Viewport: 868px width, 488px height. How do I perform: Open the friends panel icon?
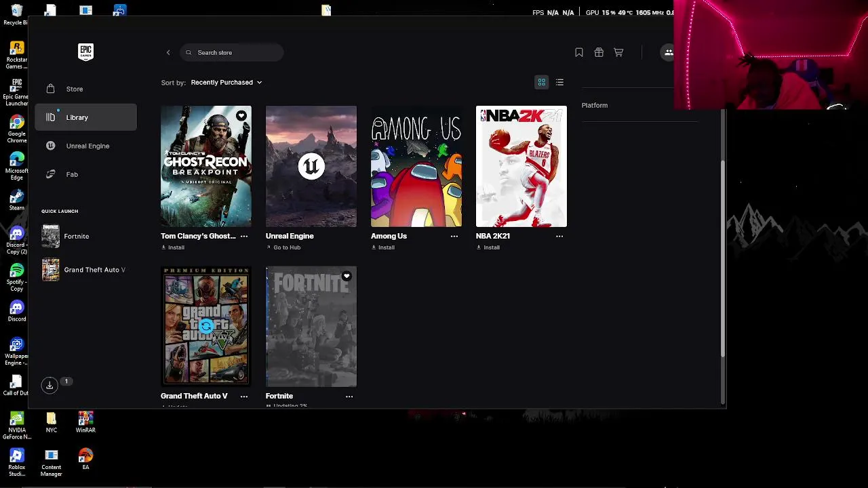[668, 52]
